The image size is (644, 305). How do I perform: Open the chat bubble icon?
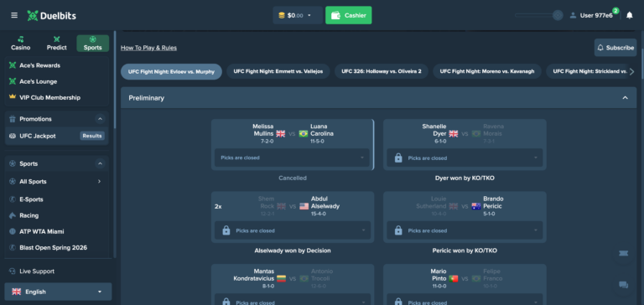623,285
